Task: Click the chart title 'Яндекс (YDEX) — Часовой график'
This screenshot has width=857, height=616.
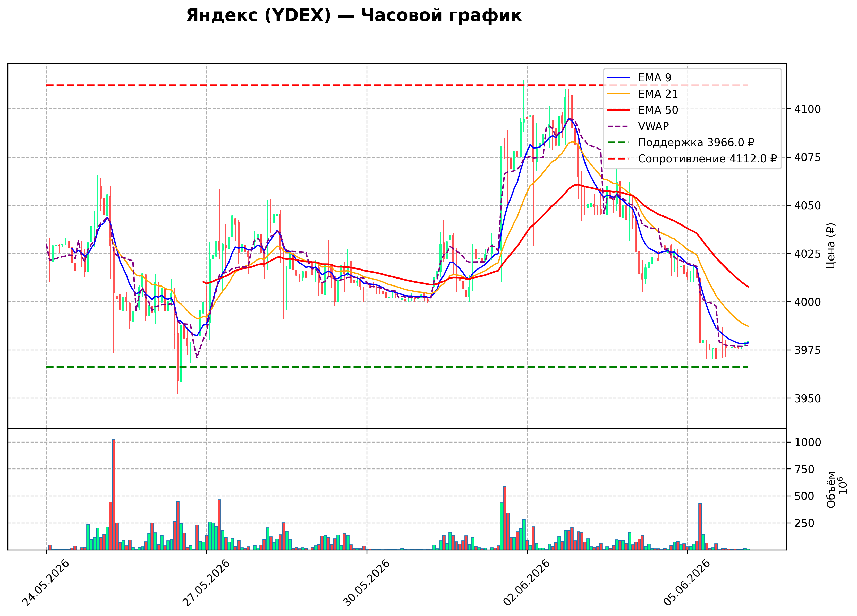Action: click(354, 15)
